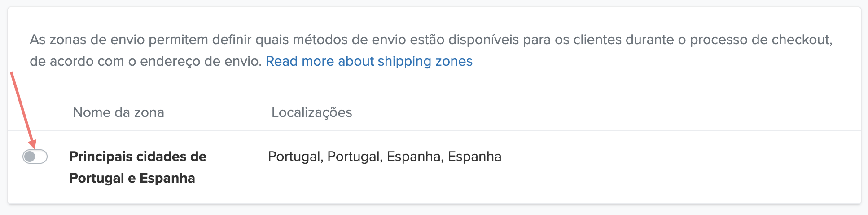
Task: Click the words "shipping zones" in the link
Action: [425, 61]
